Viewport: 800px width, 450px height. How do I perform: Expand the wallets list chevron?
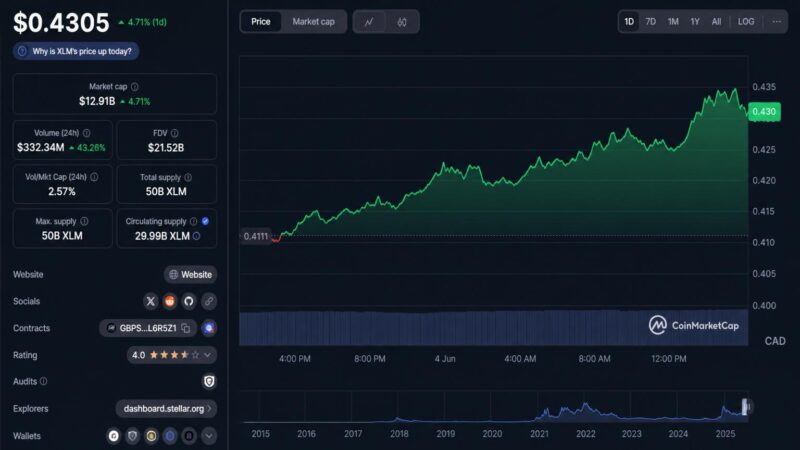coord(208,436)
